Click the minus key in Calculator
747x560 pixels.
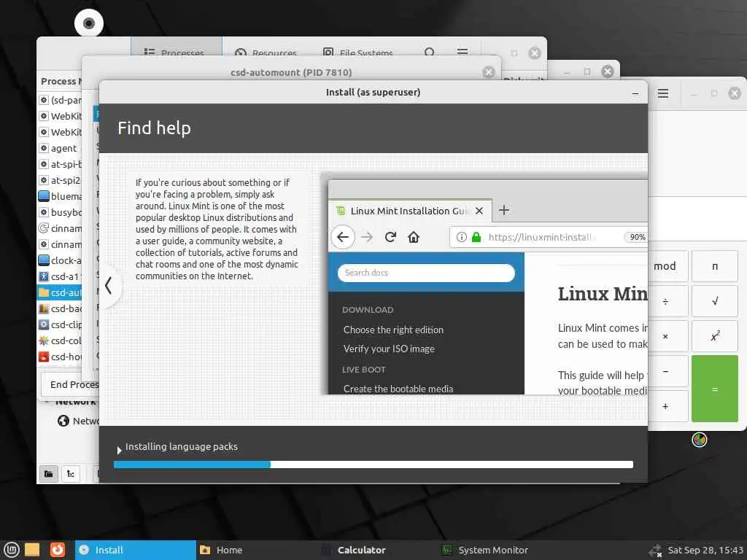pyautogui.click(x=667, y=371)
